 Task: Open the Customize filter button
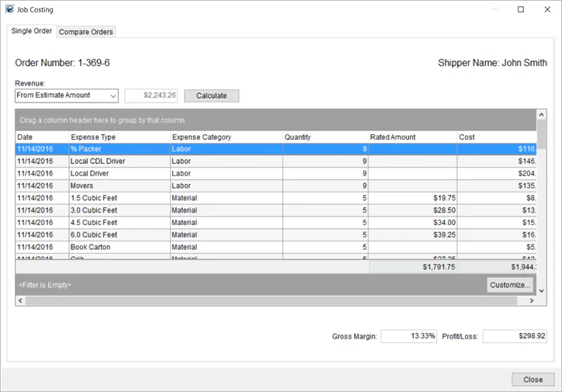click(510, 285)
